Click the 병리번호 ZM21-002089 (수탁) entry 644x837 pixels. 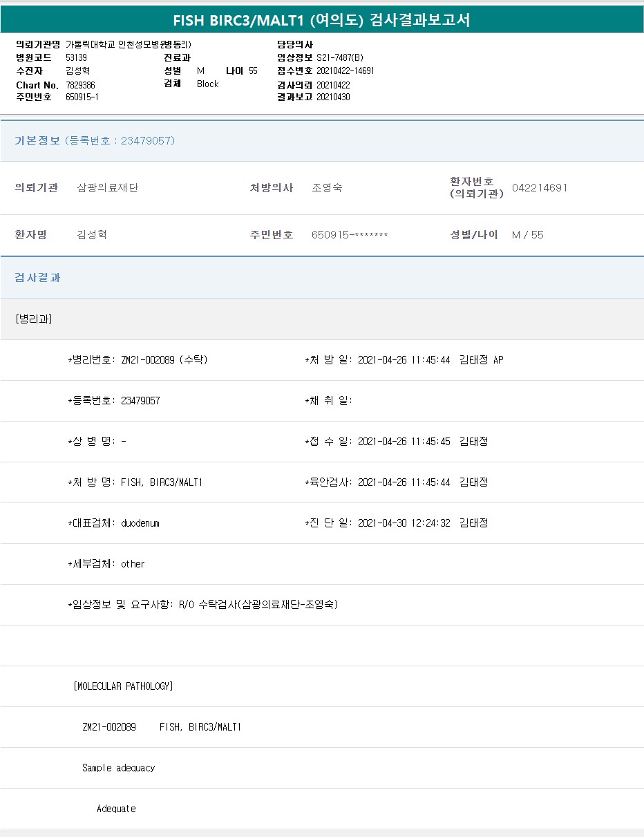pyautogui.click(x=138, y=360)
